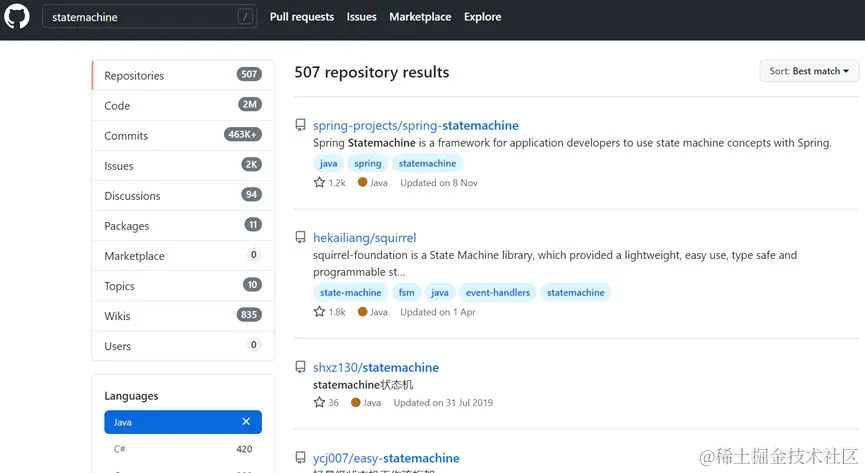
Task: Go to Marketplace in top navigation
Action: [419, 17]
